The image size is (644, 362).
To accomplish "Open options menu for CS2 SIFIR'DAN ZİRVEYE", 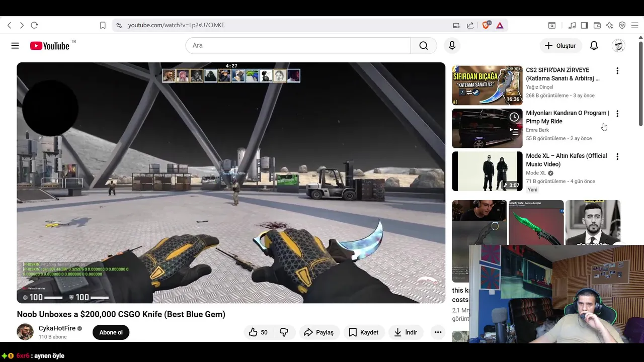I will tap(617, 71).
